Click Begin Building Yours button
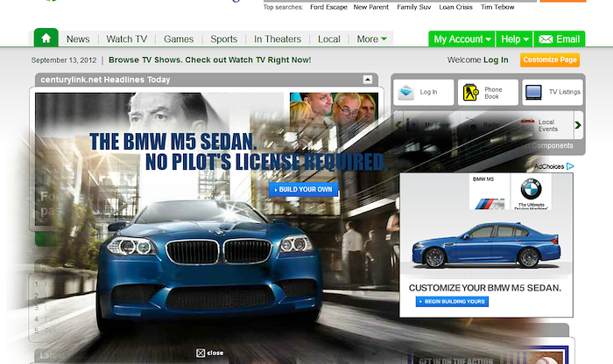Screen dimensions: 613x364 click(452, 302)
